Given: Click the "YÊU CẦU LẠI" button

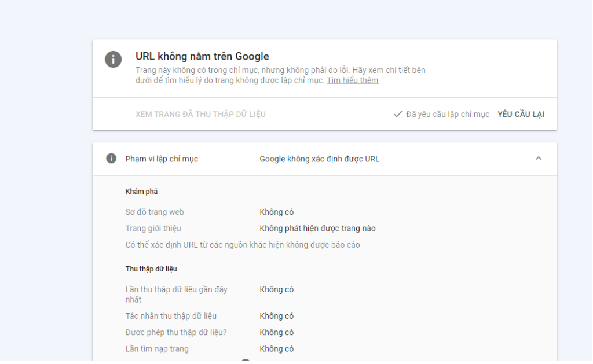Looking at the screenshot, I should (521, 114).
